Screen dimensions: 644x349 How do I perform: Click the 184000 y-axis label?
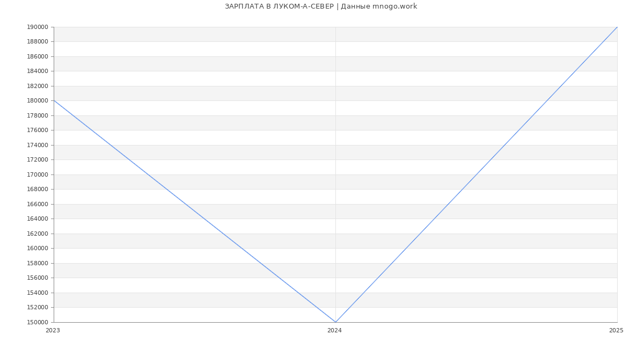pyautogui.click(x=38, y=71)
